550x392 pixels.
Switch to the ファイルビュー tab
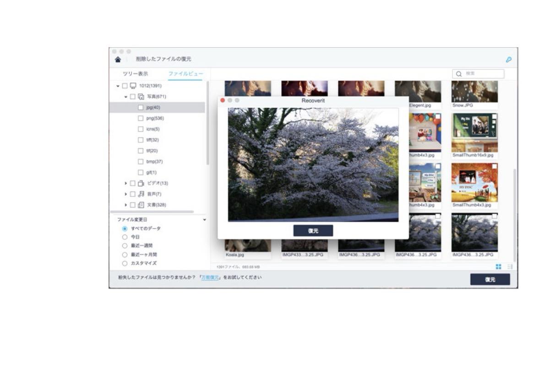pos(185,74)
